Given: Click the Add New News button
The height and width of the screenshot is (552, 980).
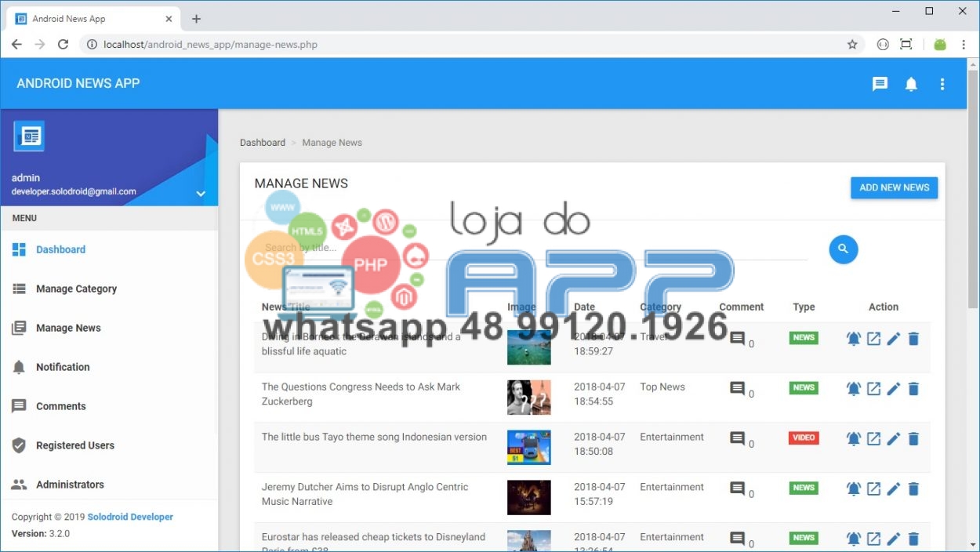Looking at the screenshot, I should click(x=894, y=187).
